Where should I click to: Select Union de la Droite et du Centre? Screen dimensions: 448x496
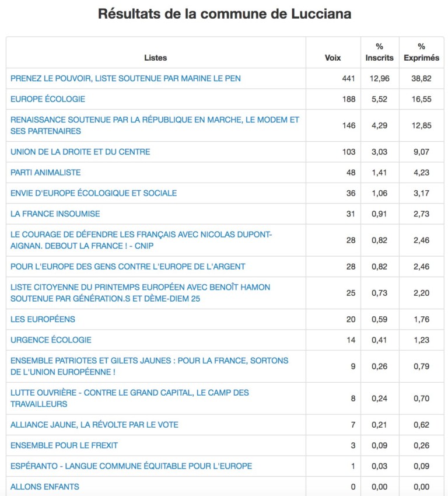click(x=80, y=152)
